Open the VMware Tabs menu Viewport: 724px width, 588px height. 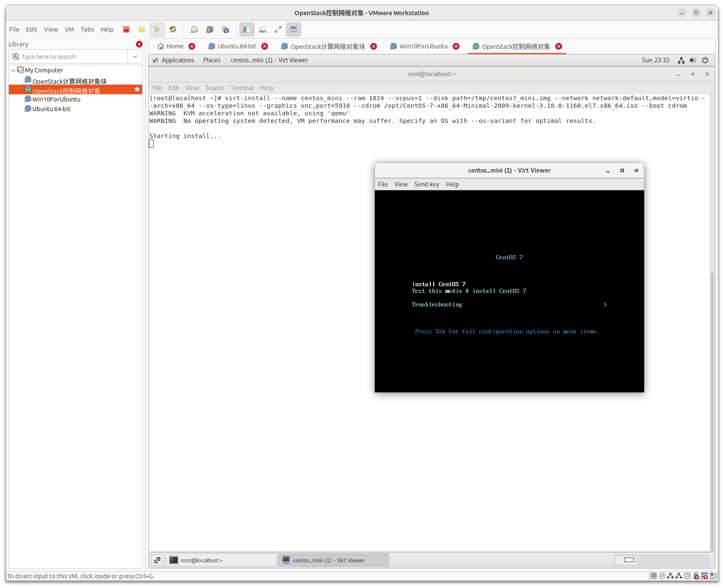(x=88, y=29)
